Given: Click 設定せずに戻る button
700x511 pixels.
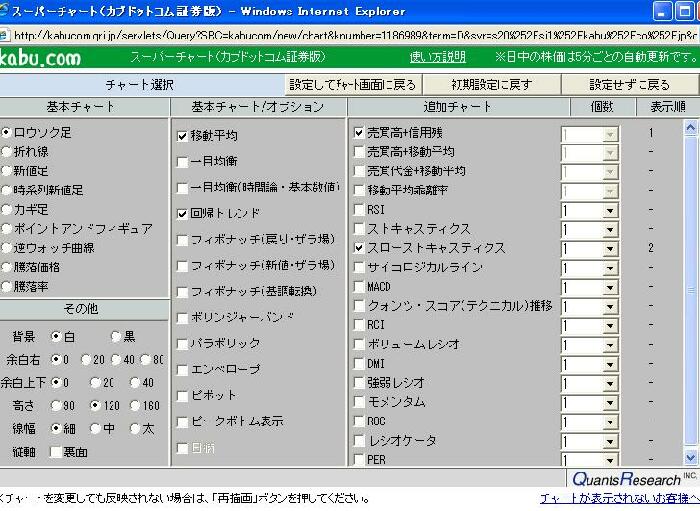Looking at the screenshot, I should [629, 84].
